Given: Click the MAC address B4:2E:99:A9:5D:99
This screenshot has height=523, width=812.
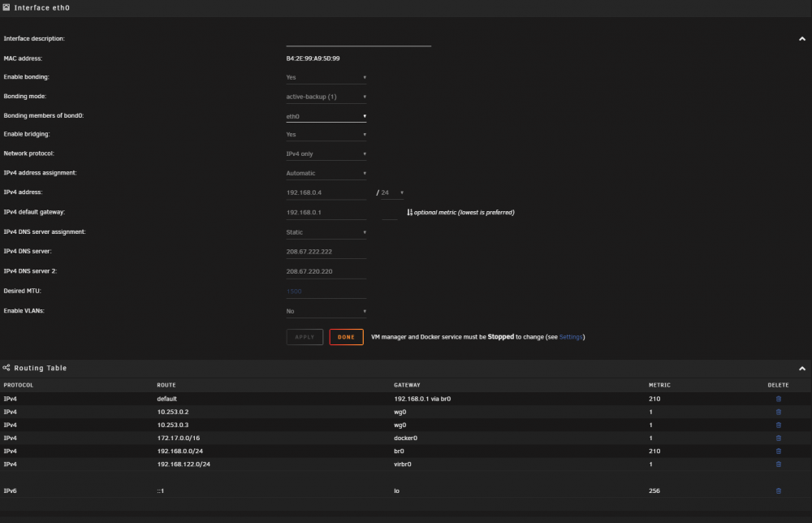Looking at the screenshot, I should (313, 58).
